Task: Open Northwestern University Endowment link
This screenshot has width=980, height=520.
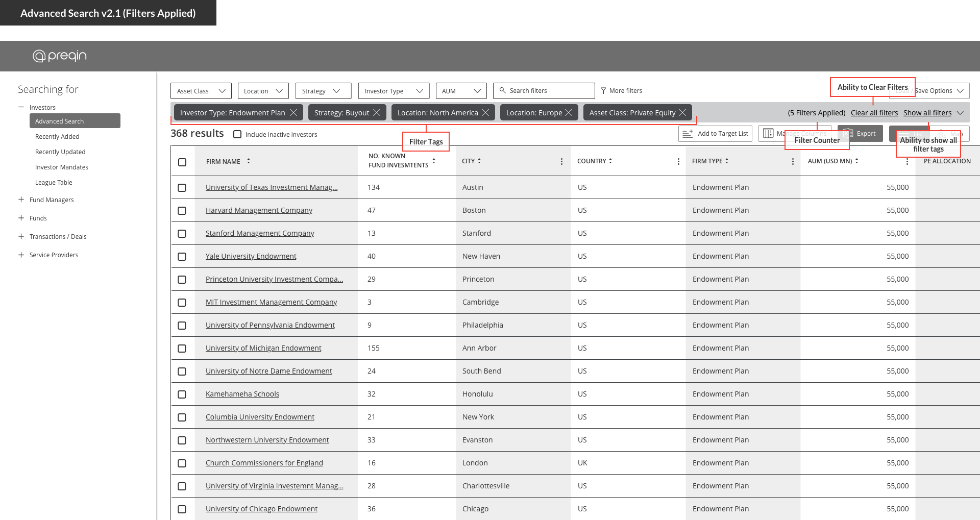Action: pos(267,440)
